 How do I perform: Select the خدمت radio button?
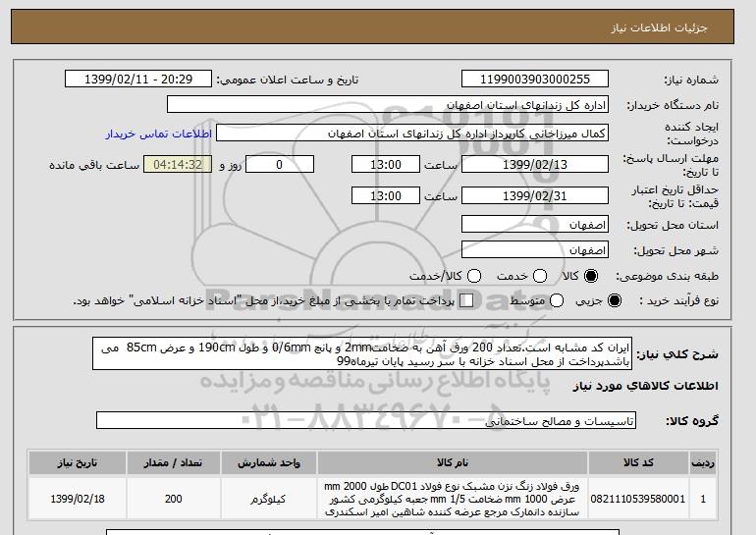pos(540,276)
